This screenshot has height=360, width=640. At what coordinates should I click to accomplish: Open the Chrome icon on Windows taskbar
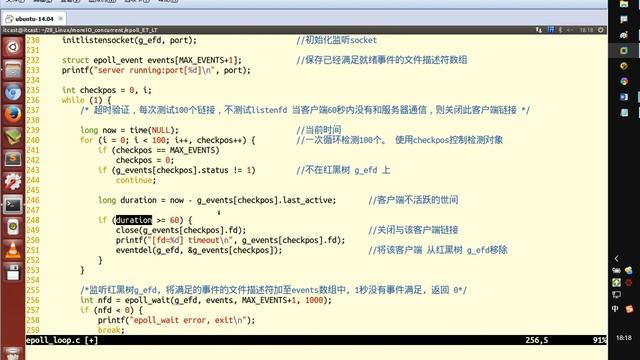(624, 81)
